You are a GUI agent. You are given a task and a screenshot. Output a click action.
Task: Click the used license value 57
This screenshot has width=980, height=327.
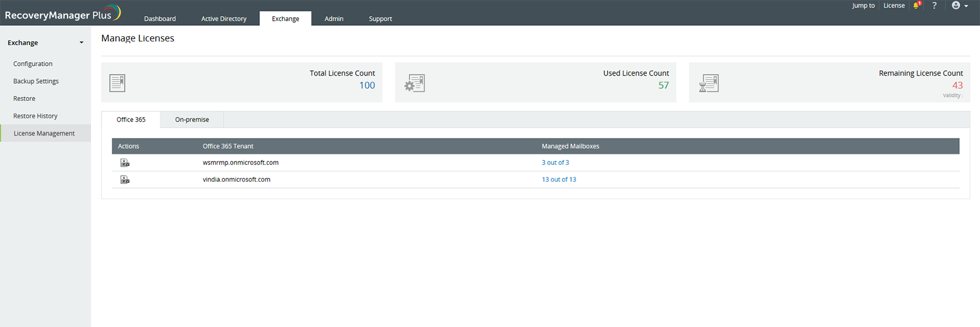click(664, 85)
